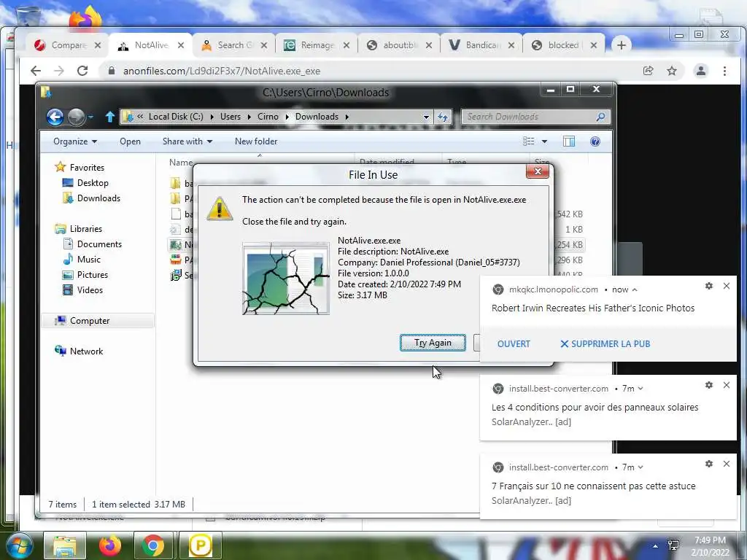Click Open in the Explorer toolbar
The image size is (747, 560).
(x=130, y=141)
